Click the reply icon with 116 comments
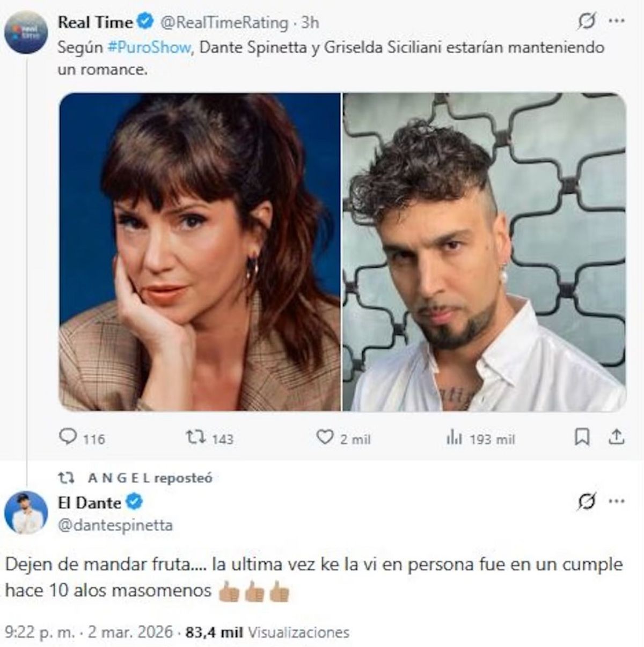 [x=68, y=438]
